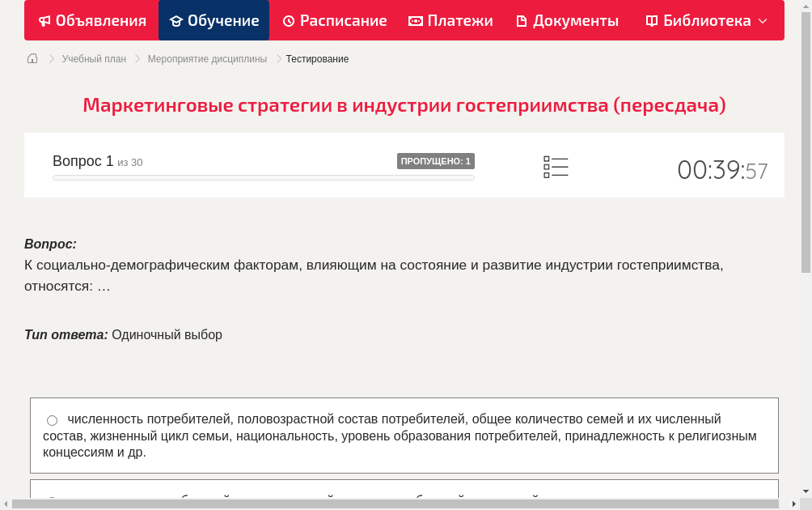Expand the Библиотека dropdown chevron
The height and width of the screenshot is (510, 812).
764,21
